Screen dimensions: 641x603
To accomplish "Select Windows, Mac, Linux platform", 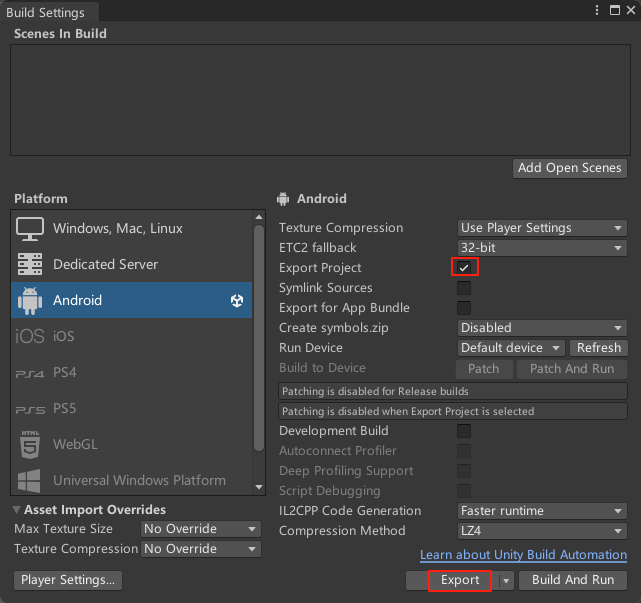I will pyautogui.click(x=132, y=229).
